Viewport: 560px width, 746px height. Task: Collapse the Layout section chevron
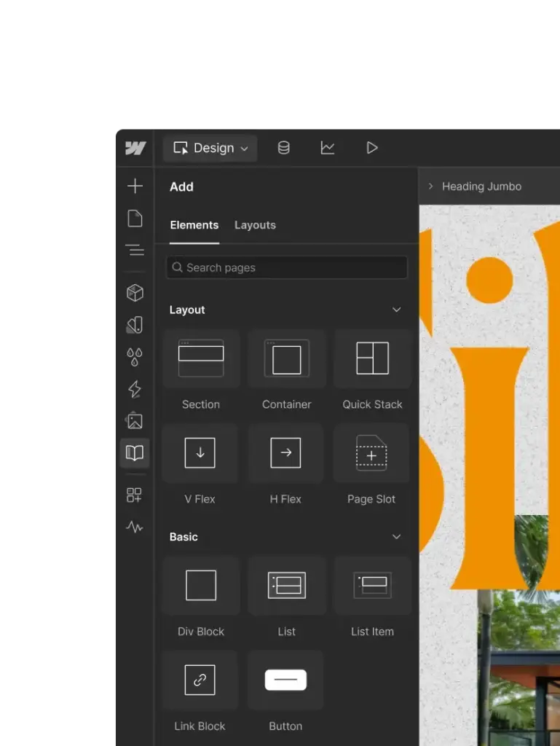point(397,310)
